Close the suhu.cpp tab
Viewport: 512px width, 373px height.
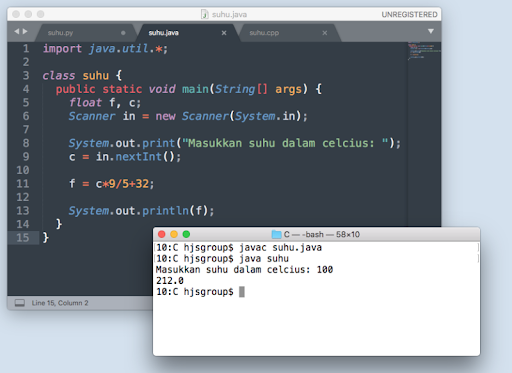325,33
